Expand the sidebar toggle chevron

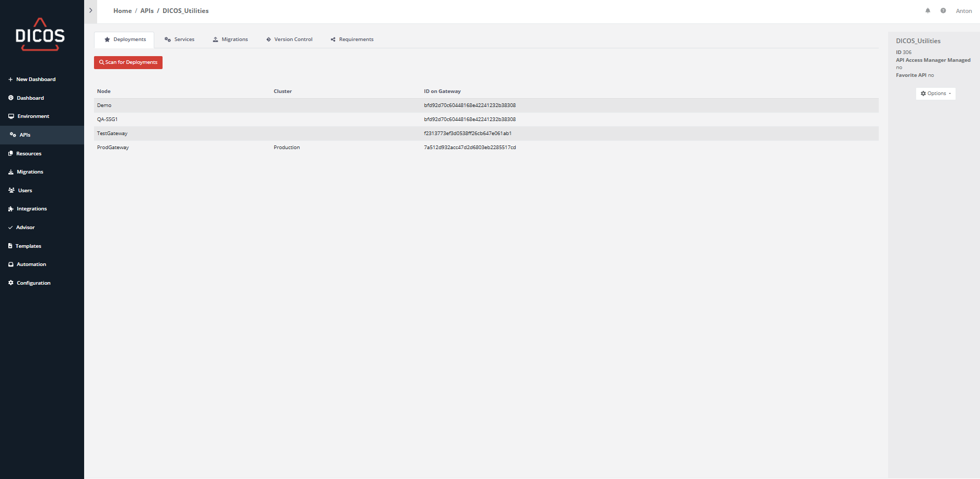tap(90, 11)
